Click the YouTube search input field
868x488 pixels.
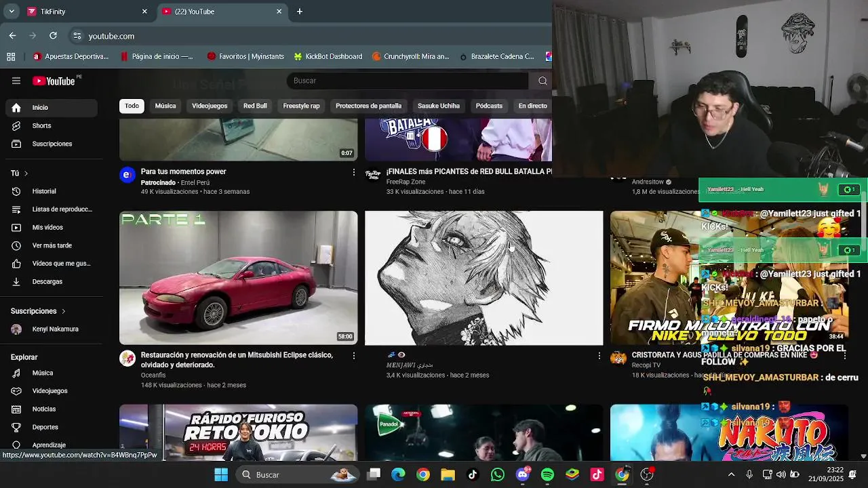pyautogui.click(x=407, y=81)
